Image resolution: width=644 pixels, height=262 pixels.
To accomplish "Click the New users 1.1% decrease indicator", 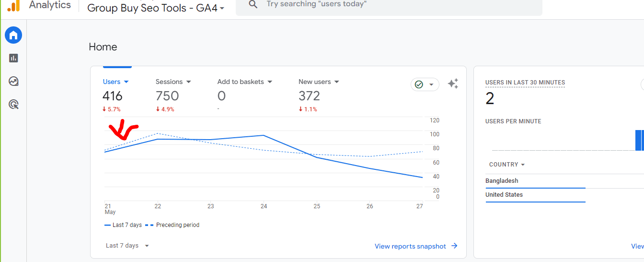I will (x=308, y=109).
